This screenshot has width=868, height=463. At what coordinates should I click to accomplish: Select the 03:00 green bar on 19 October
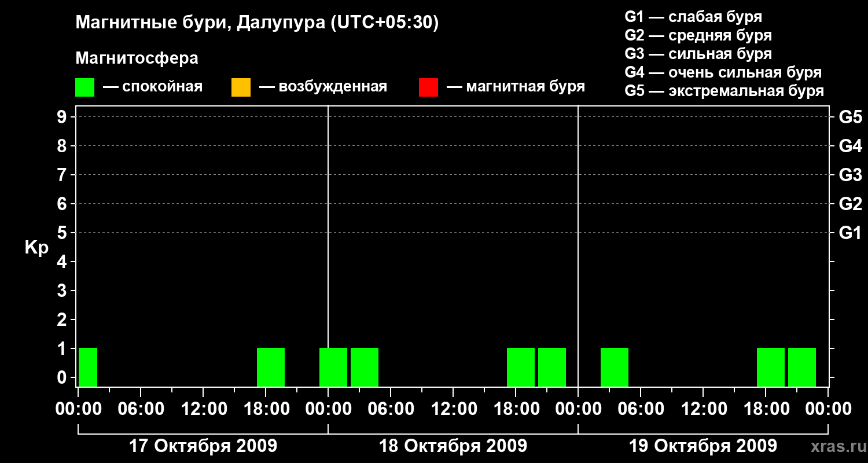point(615,367)
